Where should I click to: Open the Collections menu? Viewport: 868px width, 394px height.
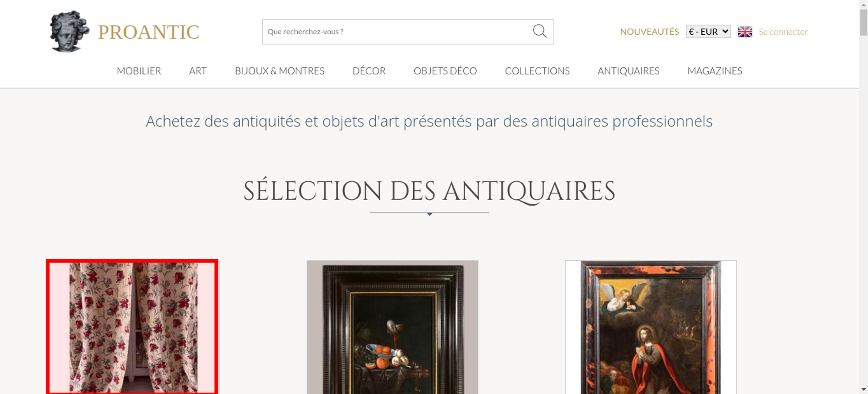click(x=537, y=71)
